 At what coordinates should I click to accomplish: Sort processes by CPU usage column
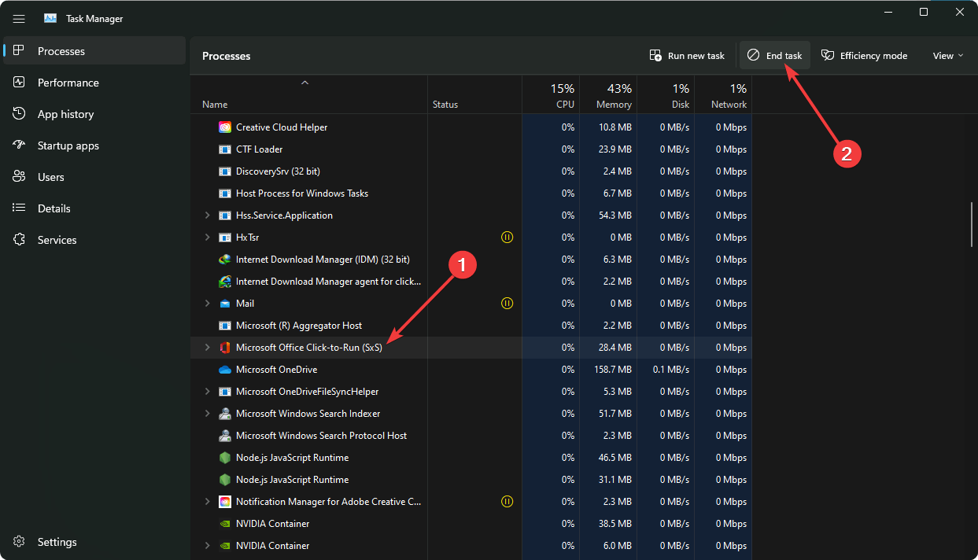[x=551, y=95]
